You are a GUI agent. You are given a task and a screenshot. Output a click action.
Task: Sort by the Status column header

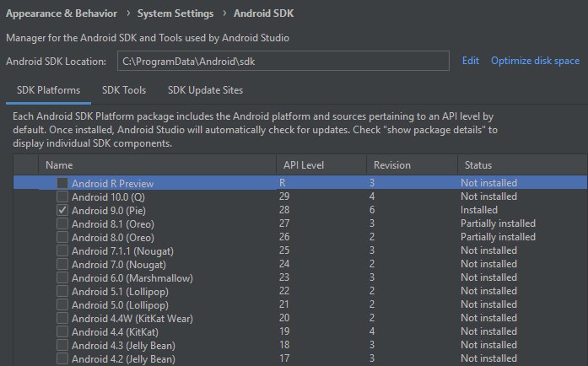click(x=522, y=165)
